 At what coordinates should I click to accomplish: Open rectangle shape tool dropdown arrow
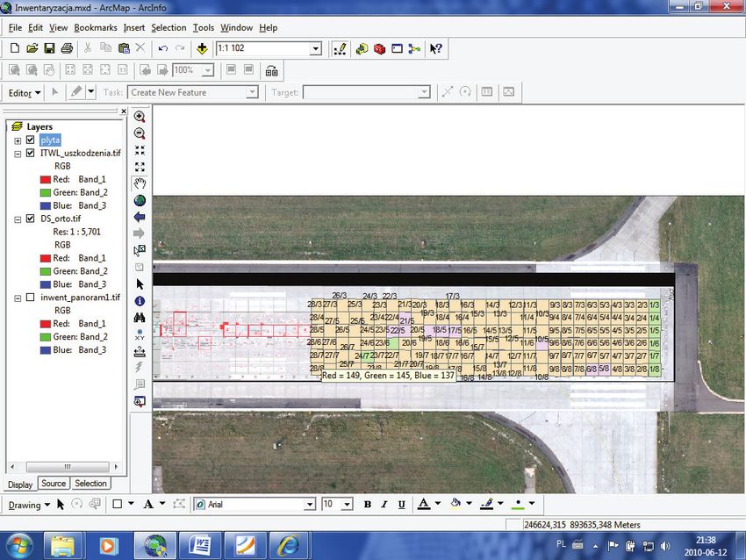(x=132, y=503)
